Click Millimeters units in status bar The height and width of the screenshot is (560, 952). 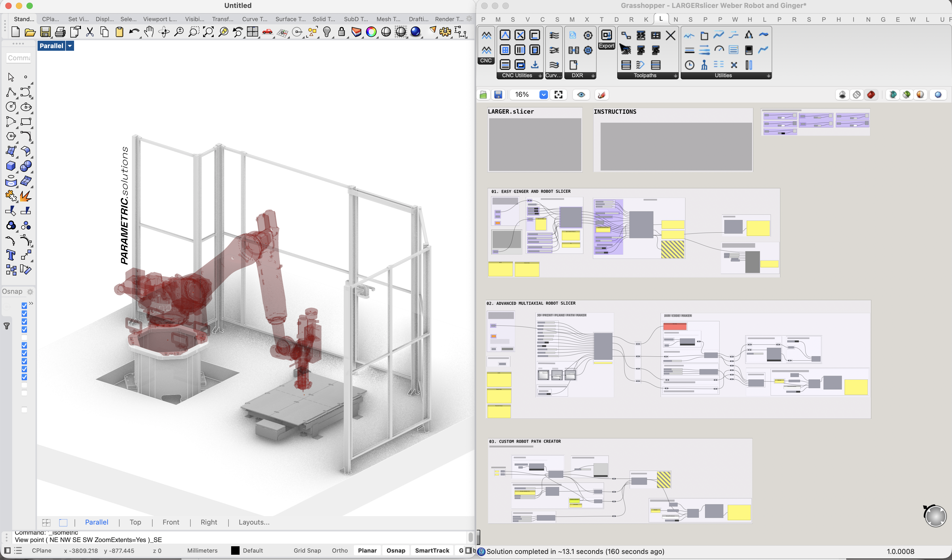202,550
